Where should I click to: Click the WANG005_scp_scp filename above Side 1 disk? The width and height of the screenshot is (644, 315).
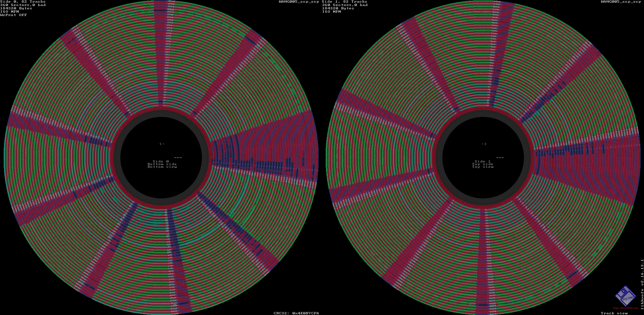(x=621, y=2)
